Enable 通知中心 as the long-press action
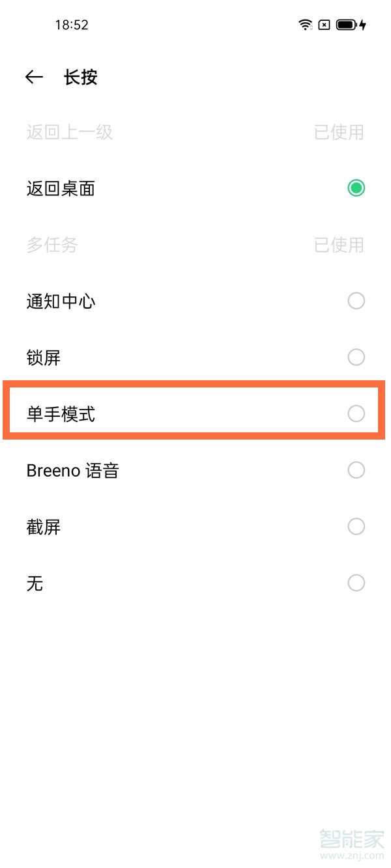391x868 pixels. 356,301
